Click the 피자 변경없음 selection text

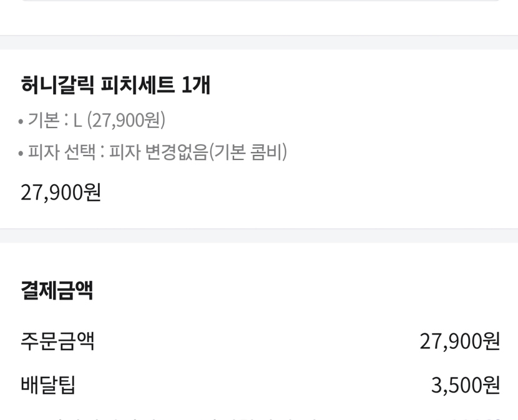pos(158,152)
